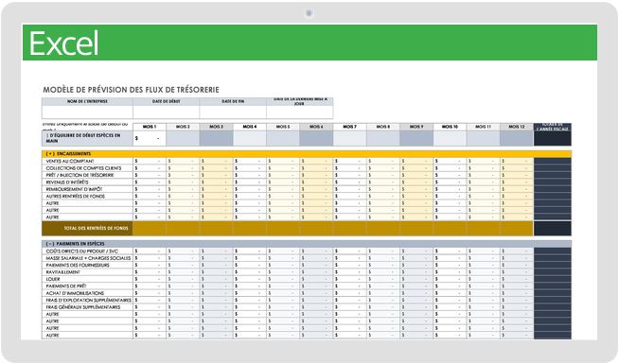This screenshot has width=619, height=364.
Task: Select the MOIS 2 column header
Action: coord(183,127)
